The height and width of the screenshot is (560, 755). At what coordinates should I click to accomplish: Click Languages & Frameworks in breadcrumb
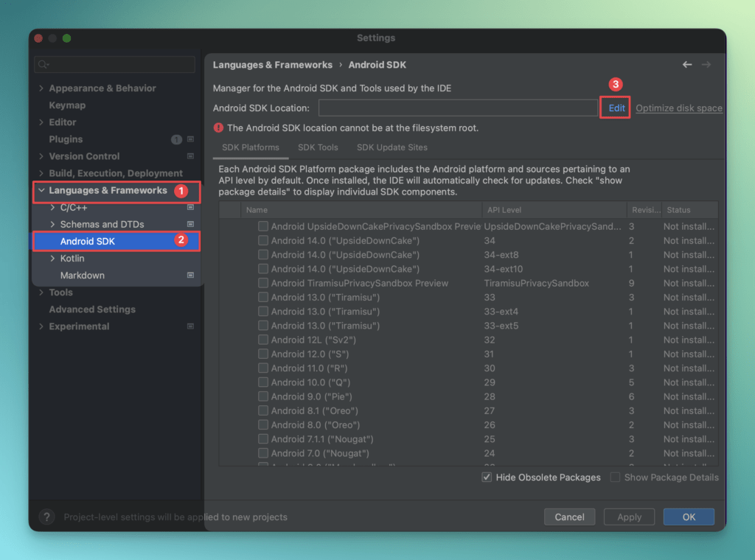click(x=273, y=64)
